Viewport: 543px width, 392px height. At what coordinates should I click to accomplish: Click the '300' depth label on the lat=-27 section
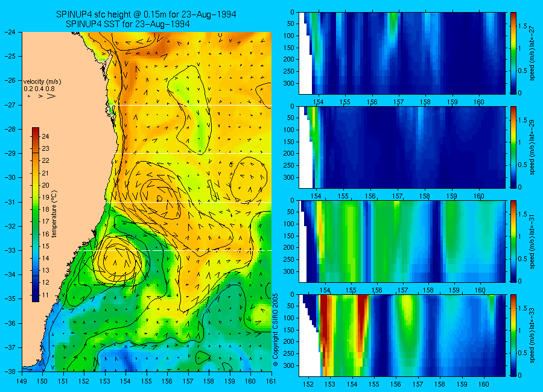(x=290, y=83)
